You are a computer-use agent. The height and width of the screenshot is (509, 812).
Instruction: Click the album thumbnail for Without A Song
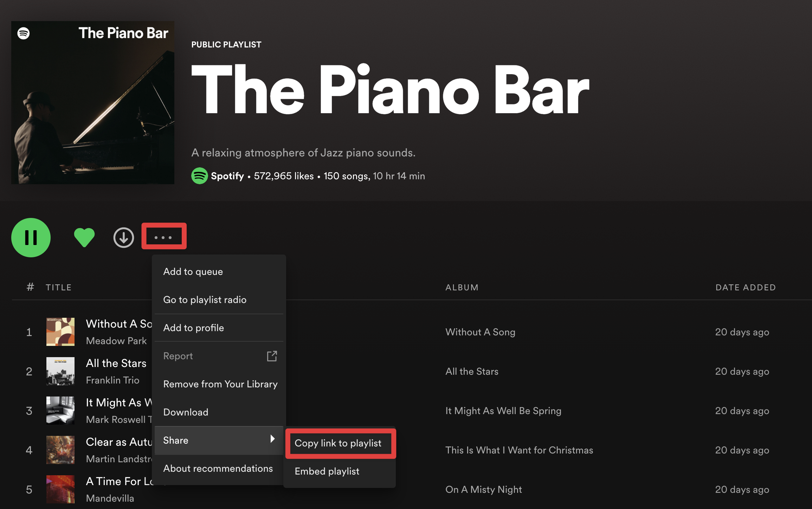[x=60, y=331]
